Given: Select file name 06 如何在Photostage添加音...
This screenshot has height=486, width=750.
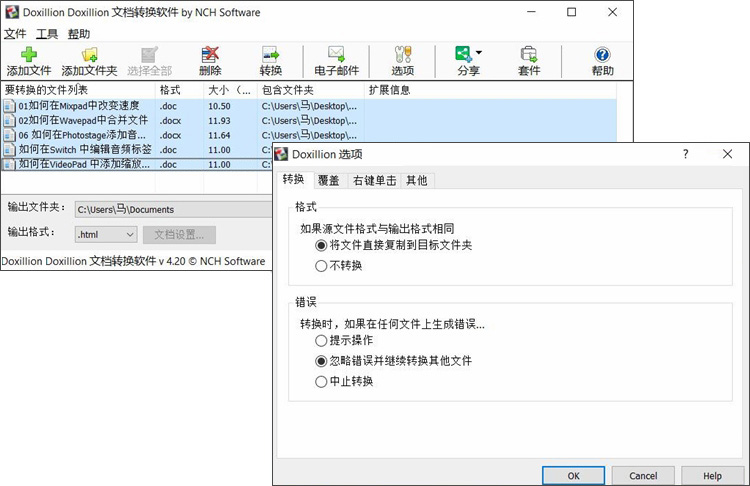Looking at the screenshot, I should pos(82,135).
